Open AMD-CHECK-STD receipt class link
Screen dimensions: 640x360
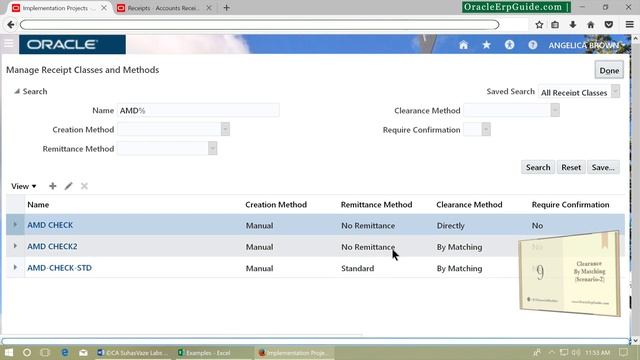60,268
